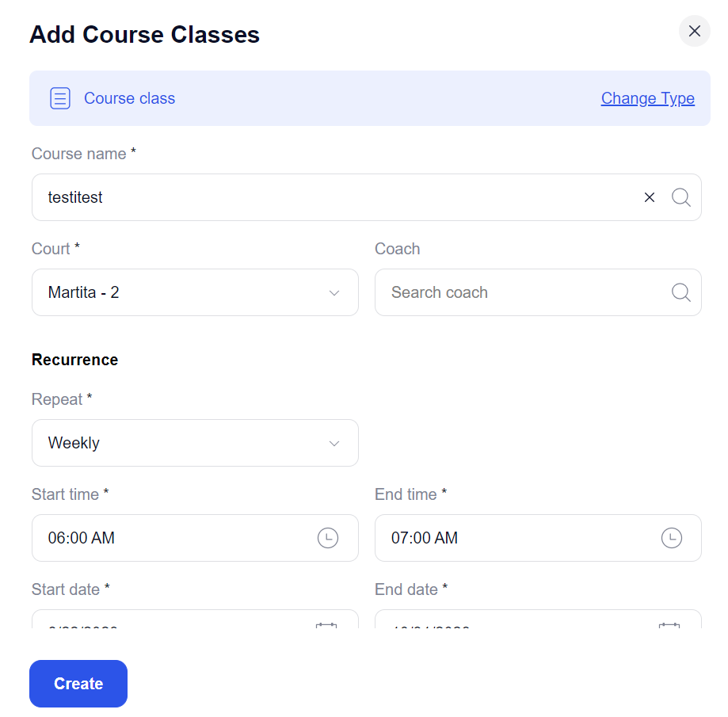
Task: Click the Start date input field
Action: tap(158, 627)
